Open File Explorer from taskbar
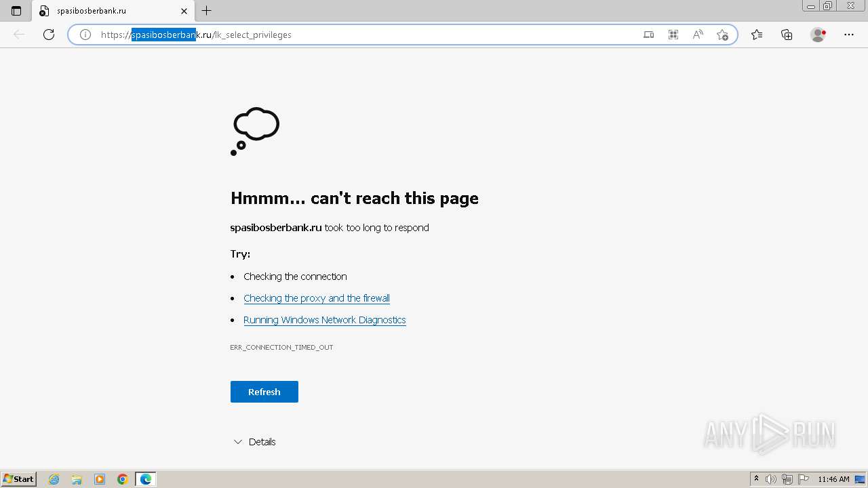The width and height of the screenshot is (868, 488). pos(77,479)
